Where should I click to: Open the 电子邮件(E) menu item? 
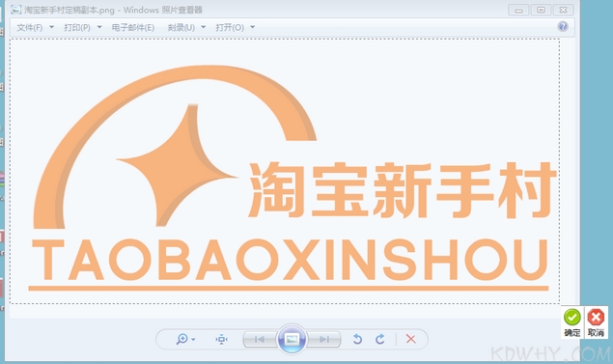click(x=133, y=27)
